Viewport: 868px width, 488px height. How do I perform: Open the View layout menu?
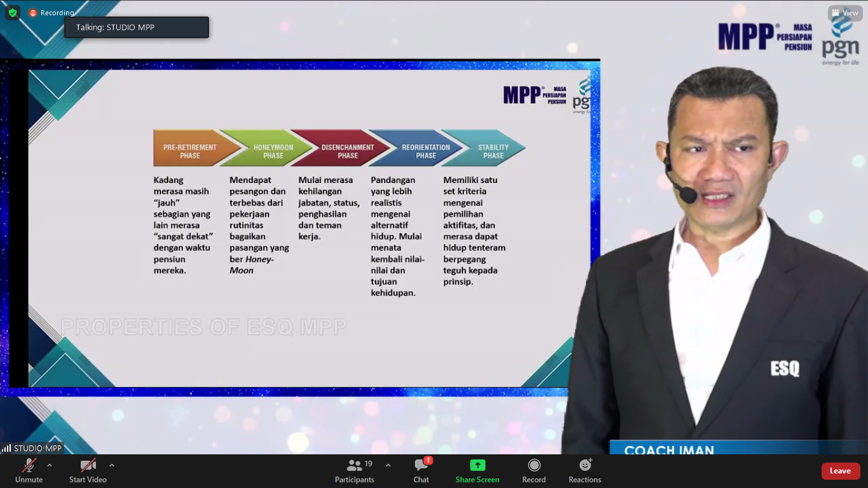844,13
